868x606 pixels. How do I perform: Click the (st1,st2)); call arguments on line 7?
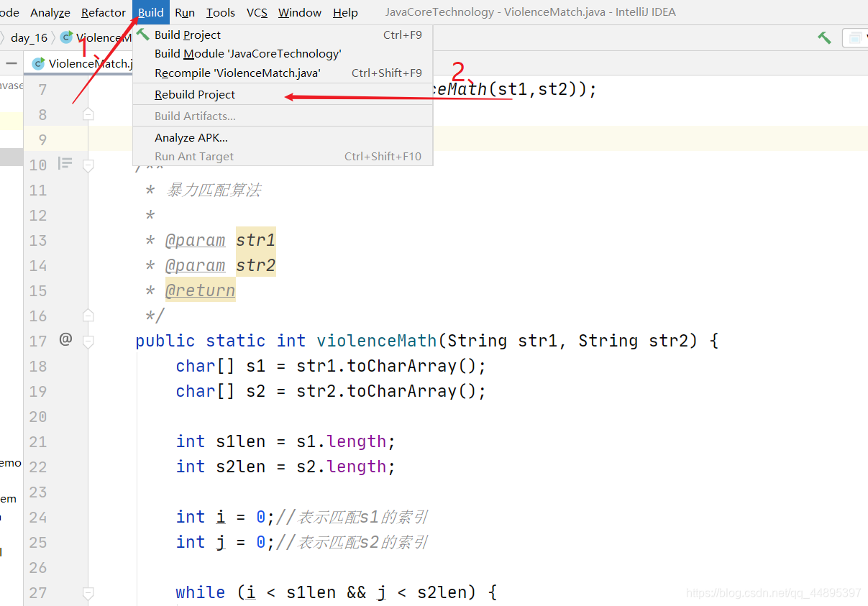click(542, 89)
